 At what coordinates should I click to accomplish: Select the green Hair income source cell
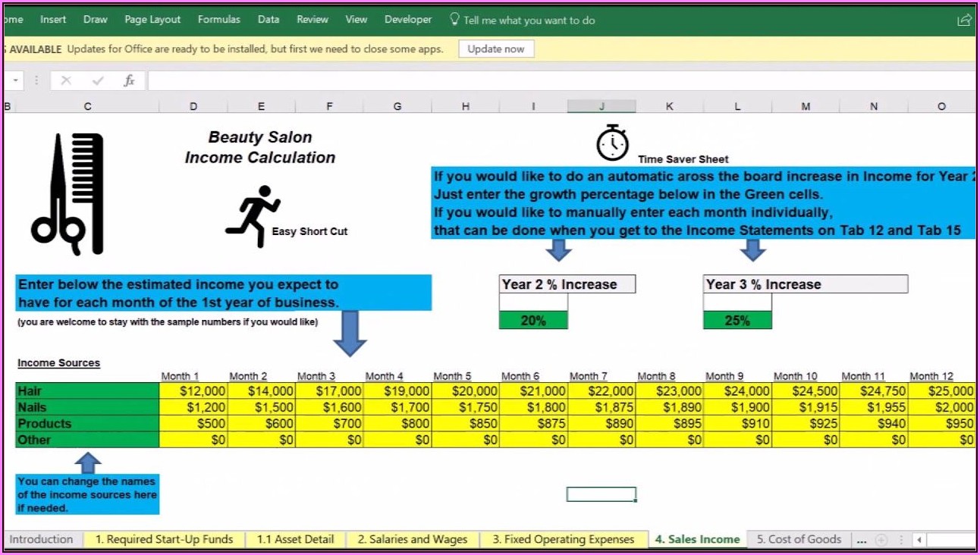click(x=87, y=391)
